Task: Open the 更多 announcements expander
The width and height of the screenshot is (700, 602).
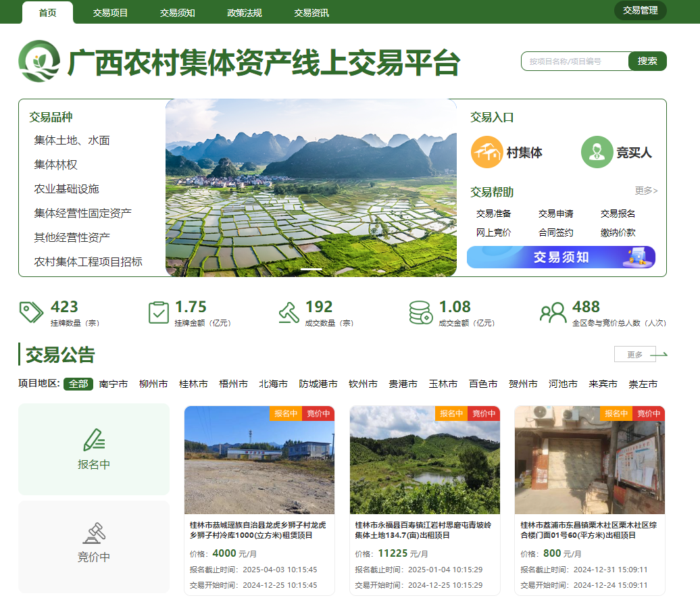Action: click(x=635, y=353)
